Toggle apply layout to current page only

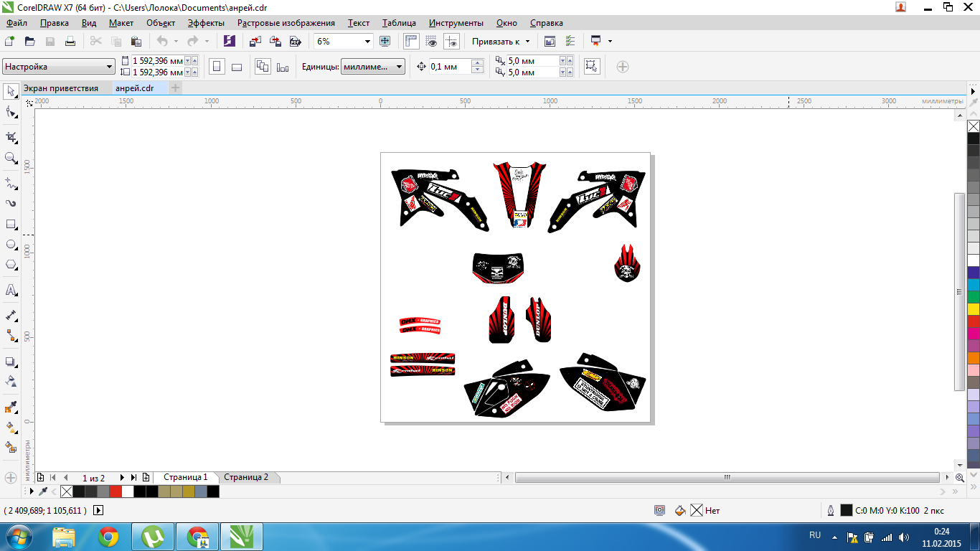283,67
